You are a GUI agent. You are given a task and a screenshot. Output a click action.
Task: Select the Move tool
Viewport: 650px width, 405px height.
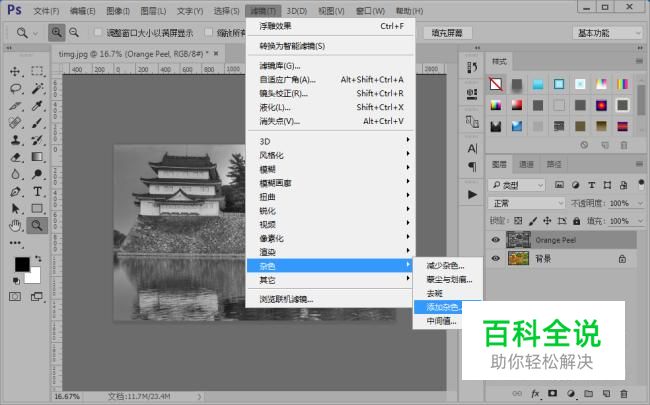coord(15,71)
